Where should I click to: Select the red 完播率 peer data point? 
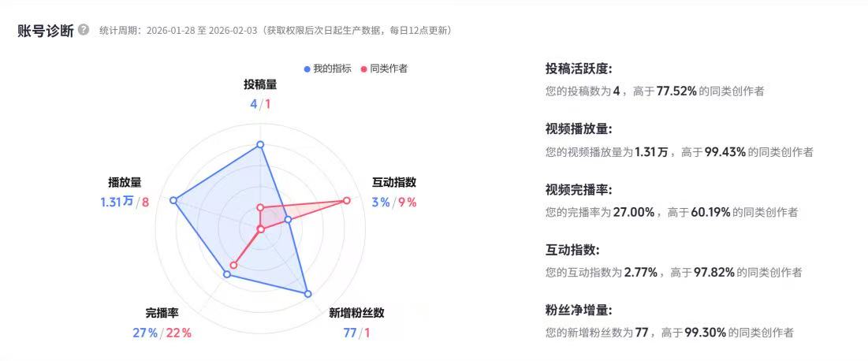(x=233, y=265)
